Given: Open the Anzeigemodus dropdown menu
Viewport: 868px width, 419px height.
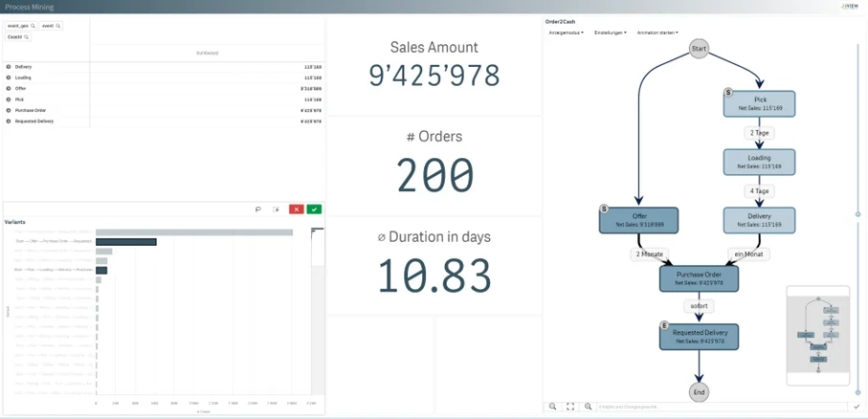Looking at the screenshot, I should click(x=566, y=33).
